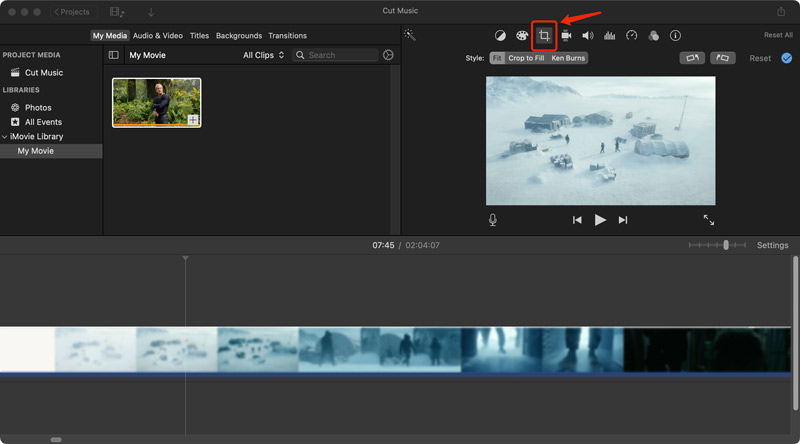
Task: Switch to the My Media tab
Action: tap(110, 36)
